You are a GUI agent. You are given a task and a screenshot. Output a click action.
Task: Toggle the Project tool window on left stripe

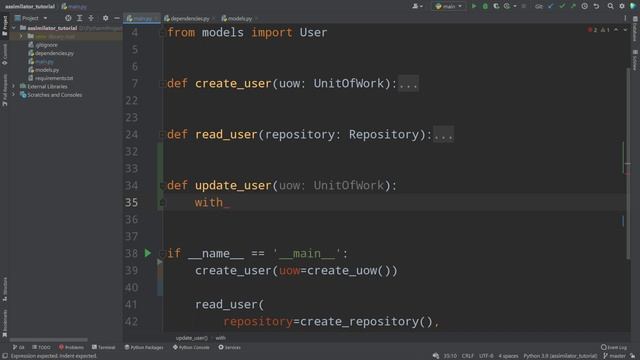(x=4, y=26)
